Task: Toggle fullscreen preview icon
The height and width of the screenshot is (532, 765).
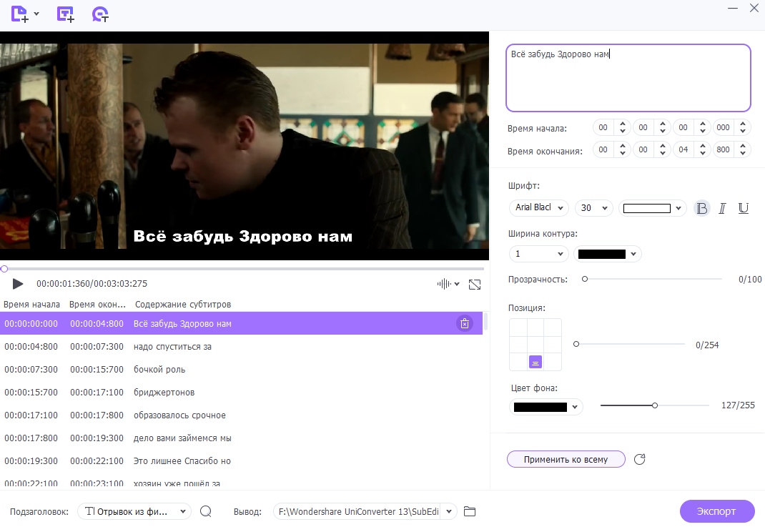Action: point(475,284)
